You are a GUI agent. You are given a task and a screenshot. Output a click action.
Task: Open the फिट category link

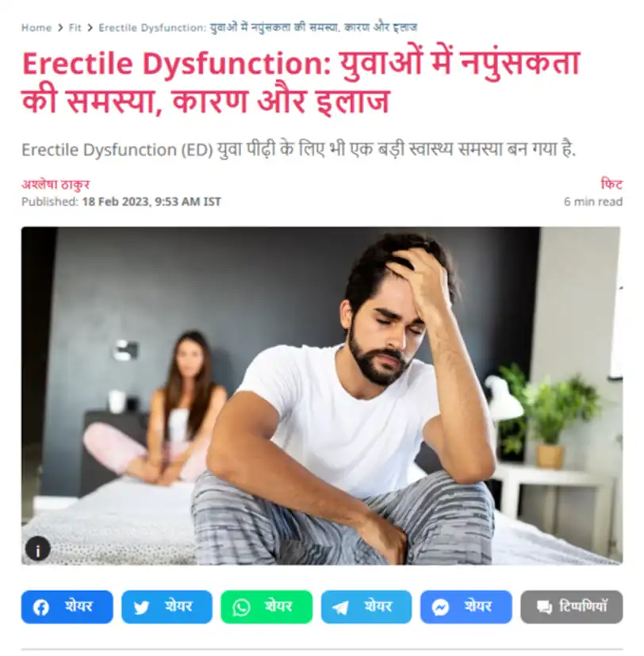(611, 184)
